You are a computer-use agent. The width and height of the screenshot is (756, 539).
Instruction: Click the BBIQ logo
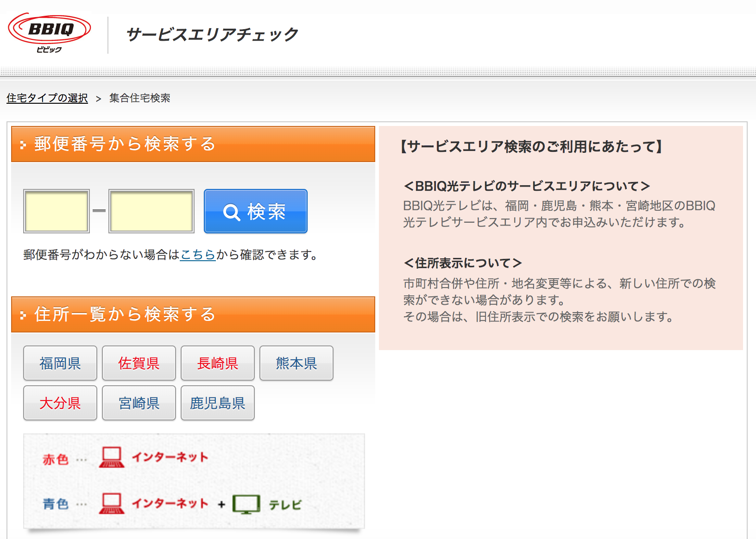49,32
